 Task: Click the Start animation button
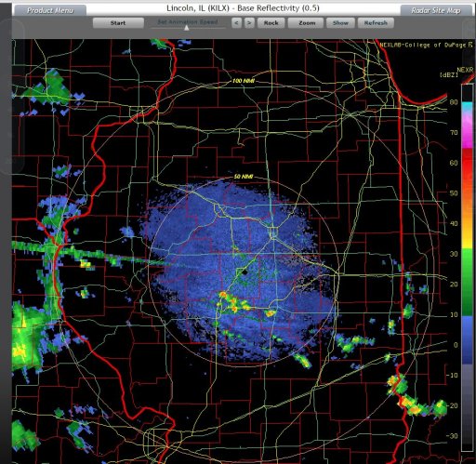coord(118,23)
